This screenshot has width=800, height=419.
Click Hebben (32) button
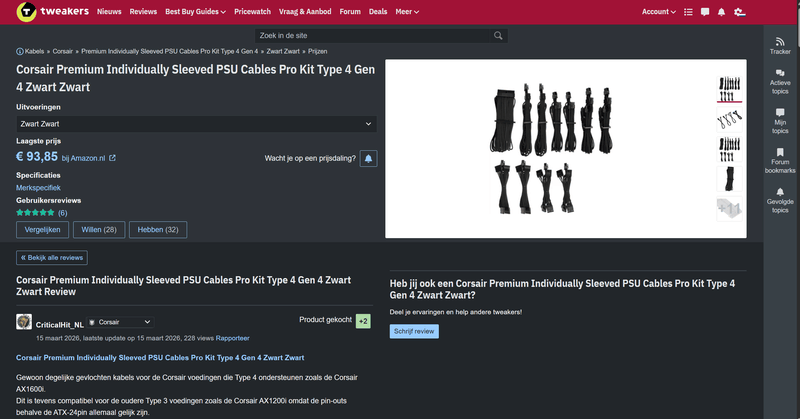tap(158, 230)
